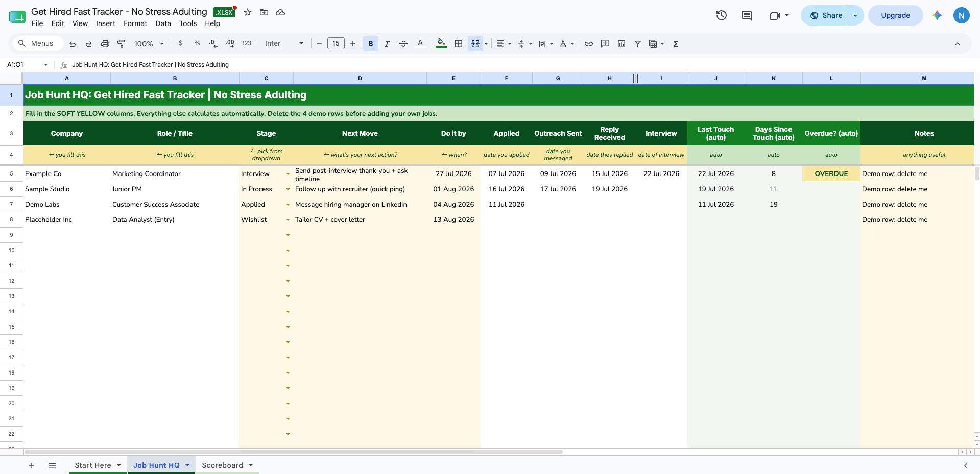Click the Redo icon in toolbar
Image resolution: width=980 pixels, height=474 pixels.
click(89, 44)
